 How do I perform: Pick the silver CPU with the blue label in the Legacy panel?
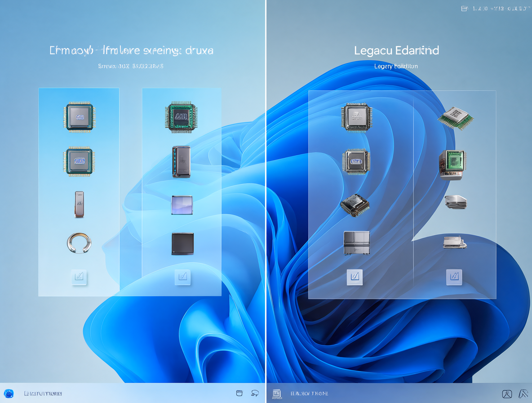356,161
